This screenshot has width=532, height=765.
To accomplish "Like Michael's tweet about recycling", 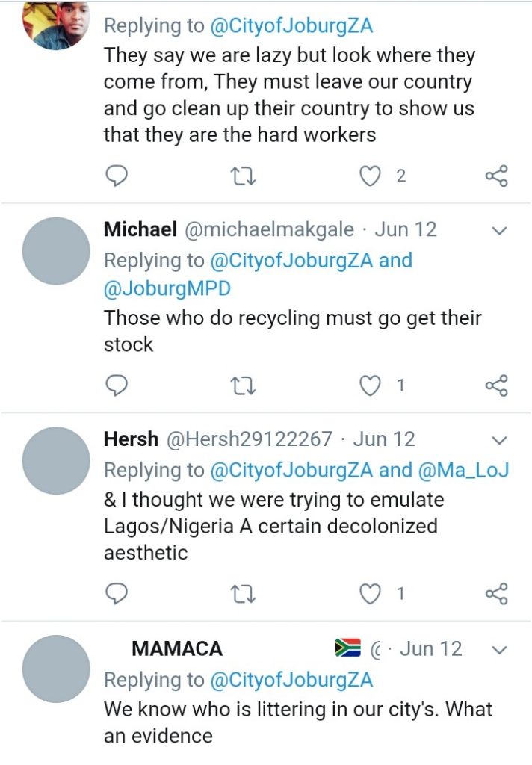I will coord(371,385).
